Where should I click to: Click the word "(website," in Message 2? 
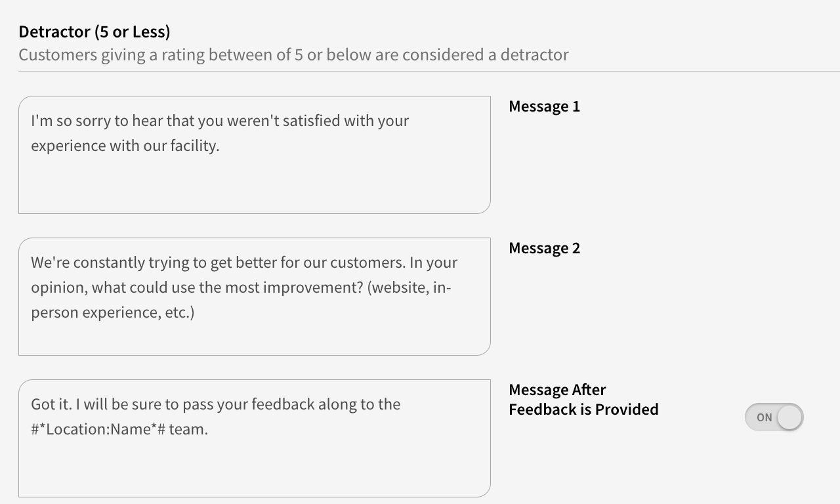point(398,287)
